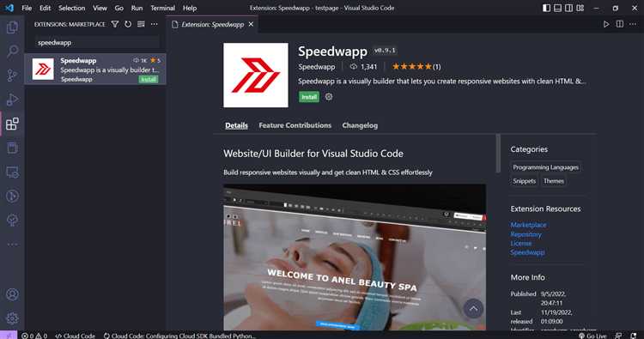
Task: Open the Manage gear in activity bar
Action: 12,318
